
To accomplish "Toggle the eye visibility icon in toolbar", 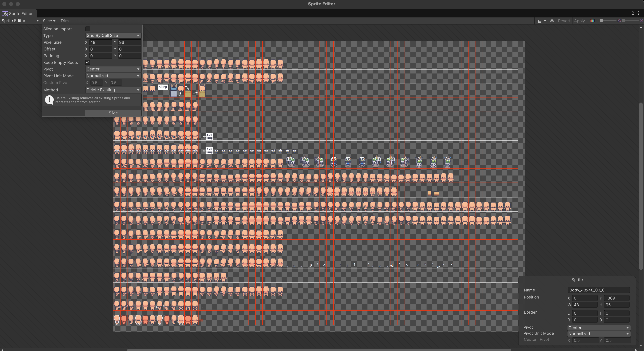I will point(552,21).
